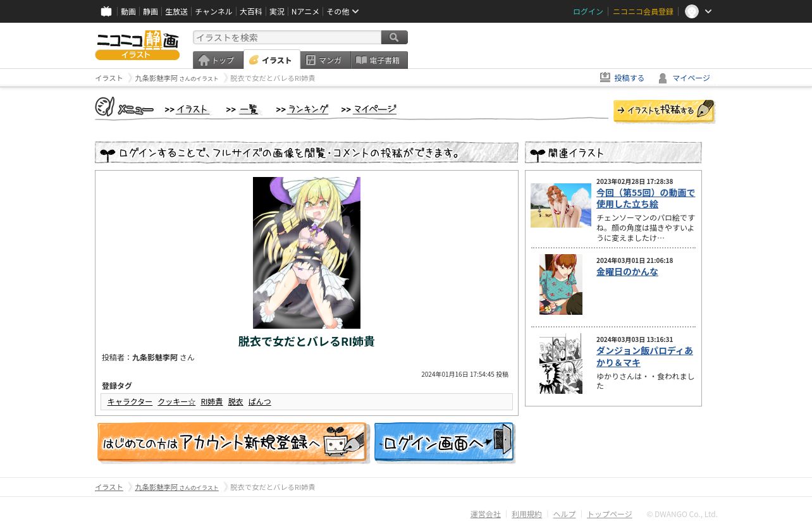812x531 pixels.
Task: Click the palette メニュー icon
Action: (105, 107)
